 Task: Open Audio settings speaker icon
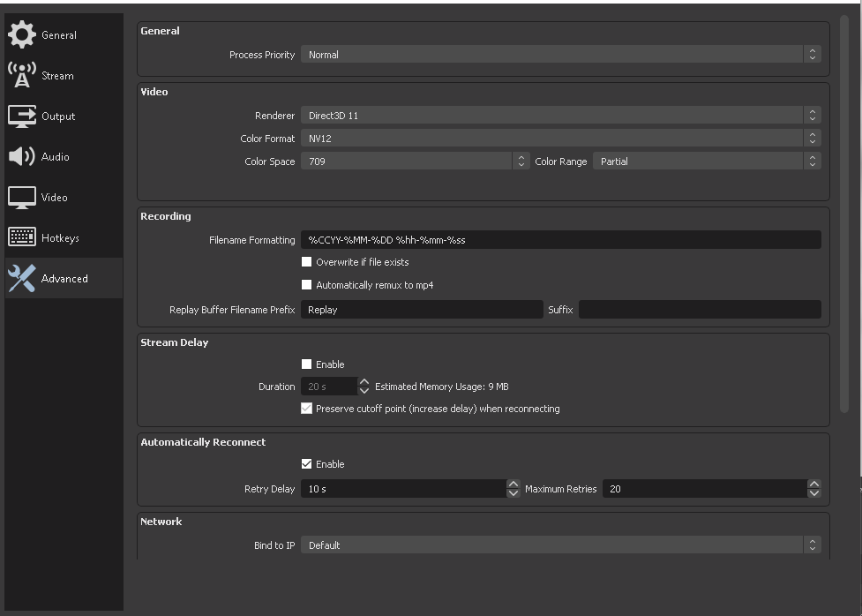22,156
